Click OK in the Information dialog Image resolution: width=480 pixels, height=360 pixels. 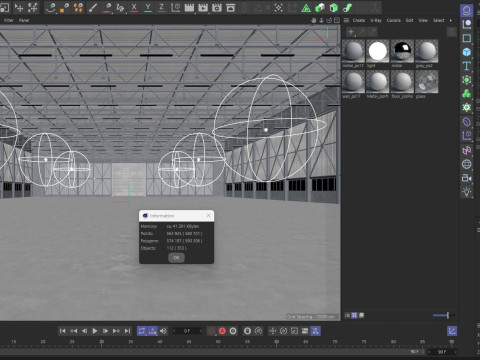click(x=176, y=258)
